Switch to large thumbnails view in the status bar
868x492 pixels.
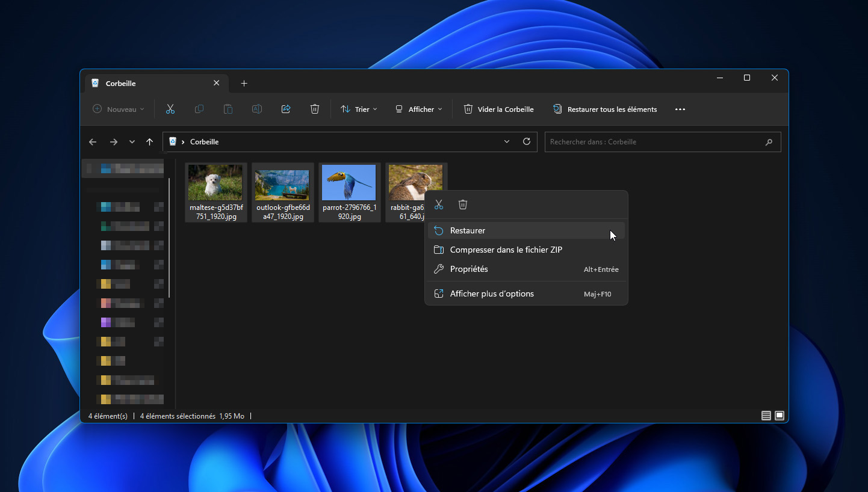coord(780,416)
